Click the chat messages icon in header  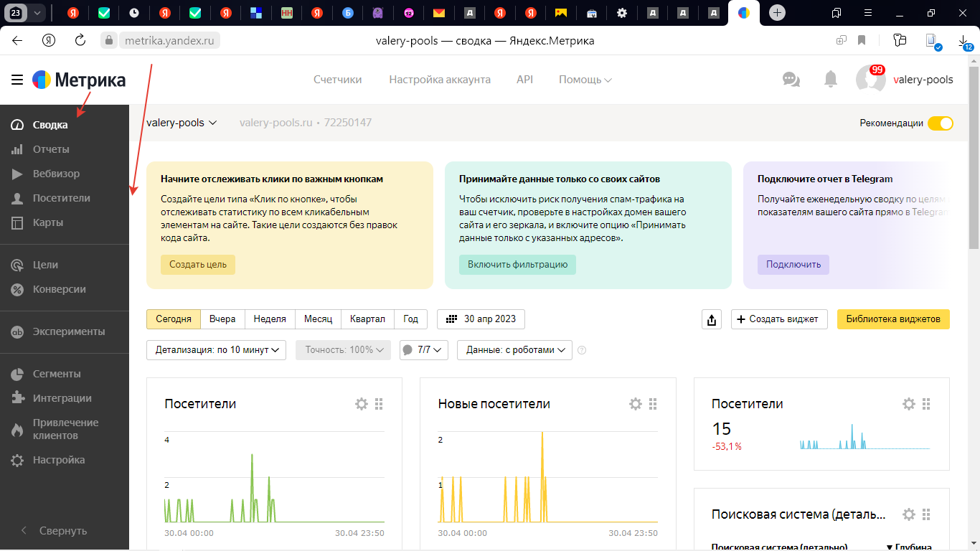click(791, 80)
